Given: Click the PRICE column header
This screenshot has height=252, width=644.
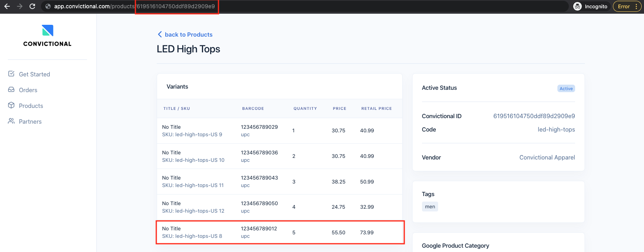Looking at the screenshot, I should (339, 109).
